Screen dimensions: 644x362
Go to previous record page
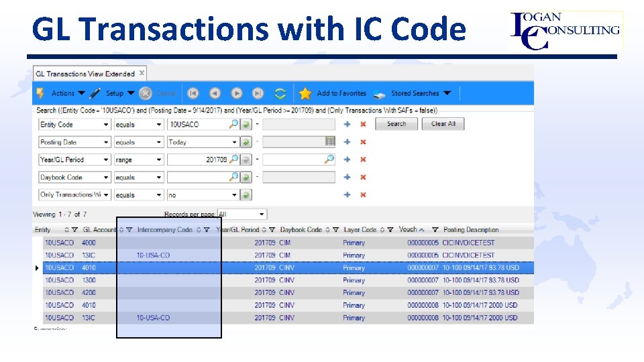pos(215,94)
